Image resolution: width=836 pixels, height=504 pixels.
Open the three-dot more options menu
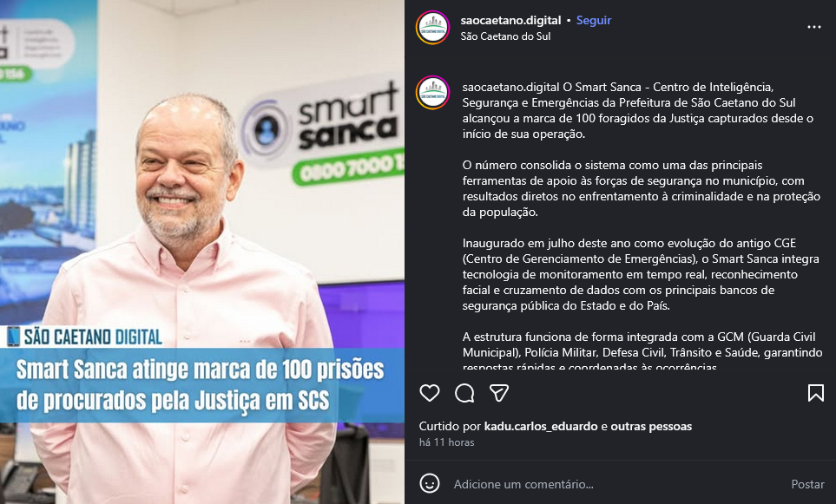tap(814, 27)
